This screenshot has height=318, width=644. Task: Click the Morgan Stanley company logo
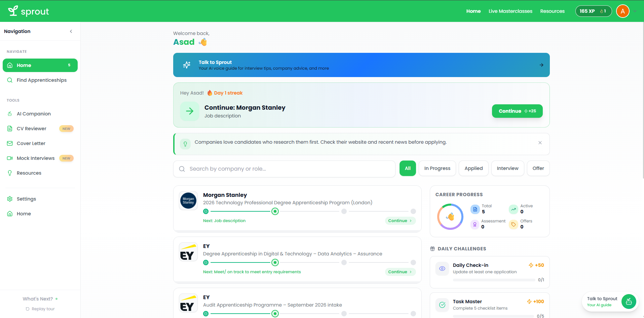tap(188, 201)
